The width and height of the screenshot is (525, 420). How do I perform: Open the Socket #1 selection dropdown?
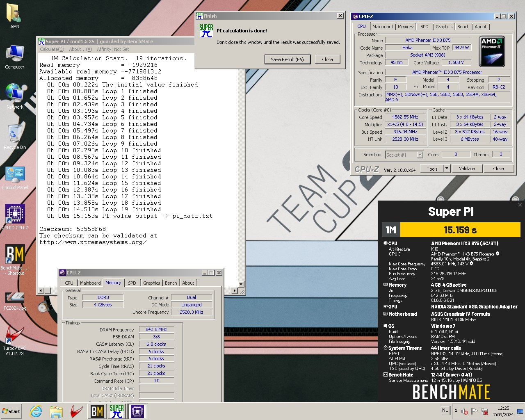404,155
